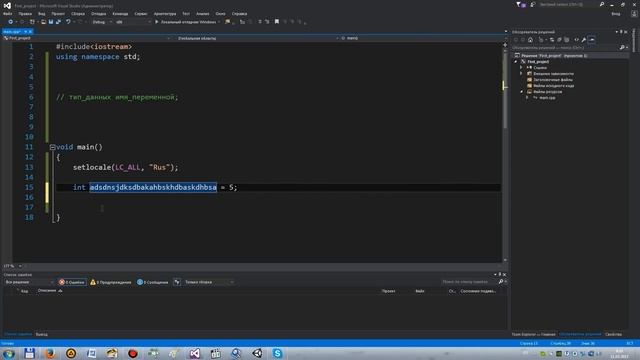Click the Save All toolbar icon
640x360 pixels.
(58, 22)
